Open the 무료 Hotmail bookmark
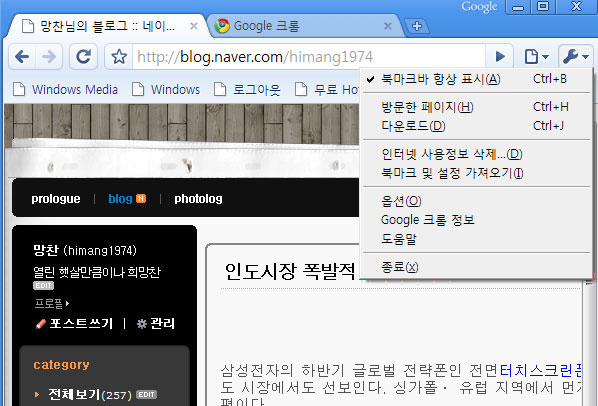This screenshot has height=406, width=598. point(326,90)
